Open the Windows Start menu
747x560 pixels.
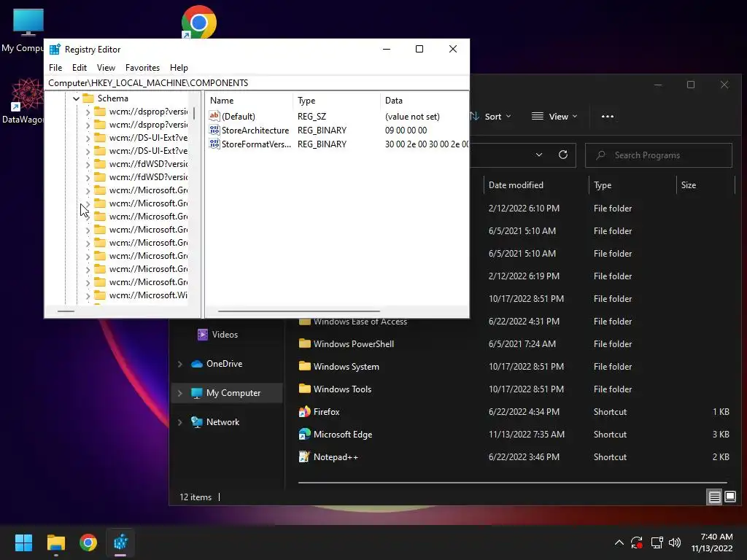pos(24,542)
